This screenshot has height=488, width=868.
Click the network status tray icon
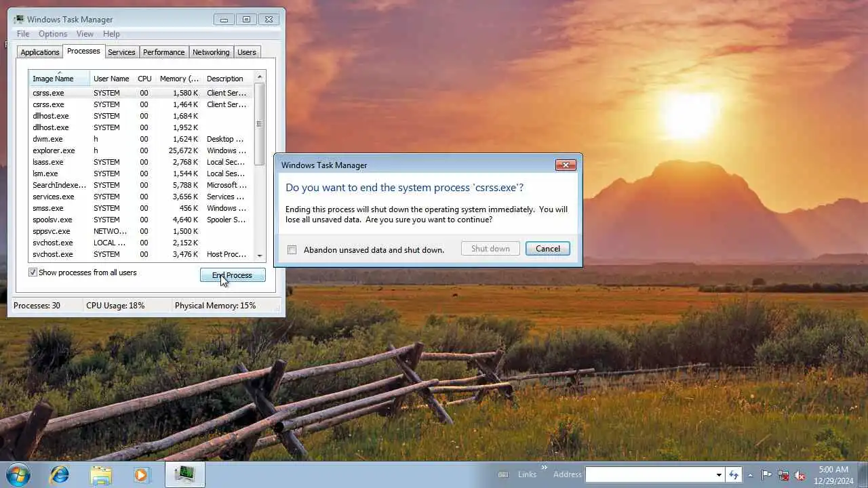[x=783, y=475]
